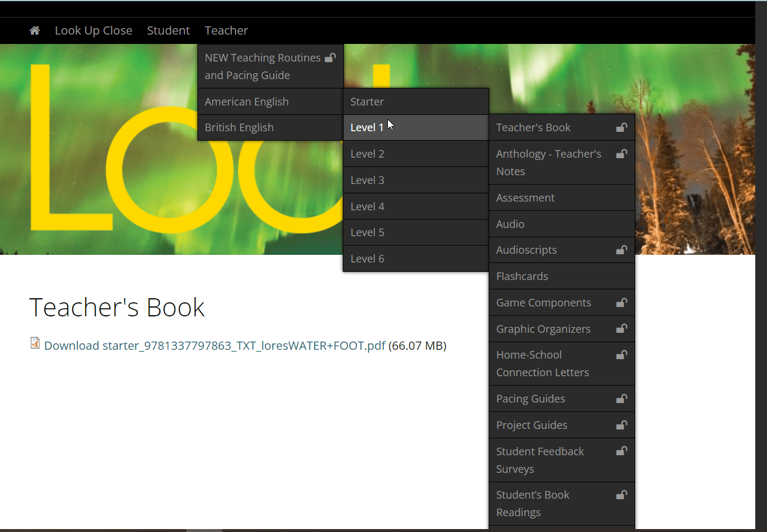This screenshot has height=532, width=767.
Task: Select Level 3 from the levels menu
Action: tap(367, 180)
